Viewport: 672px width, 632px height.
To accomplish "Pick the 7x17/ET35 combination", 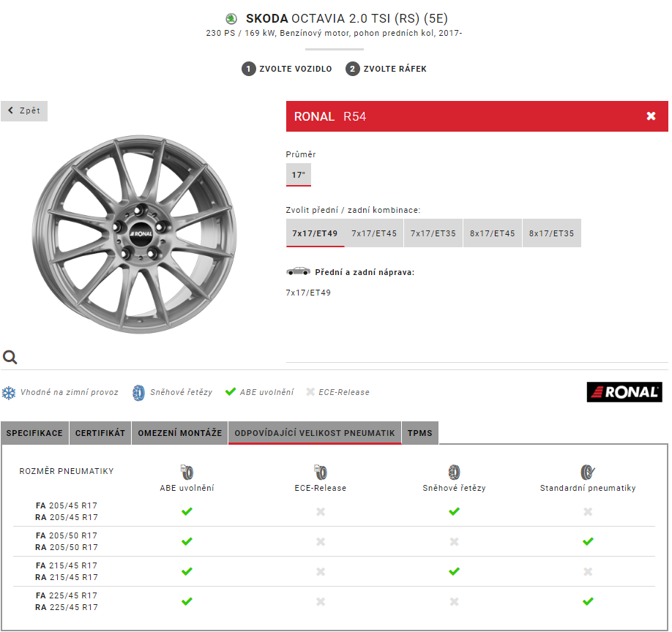I will click(x=433, y=233).
